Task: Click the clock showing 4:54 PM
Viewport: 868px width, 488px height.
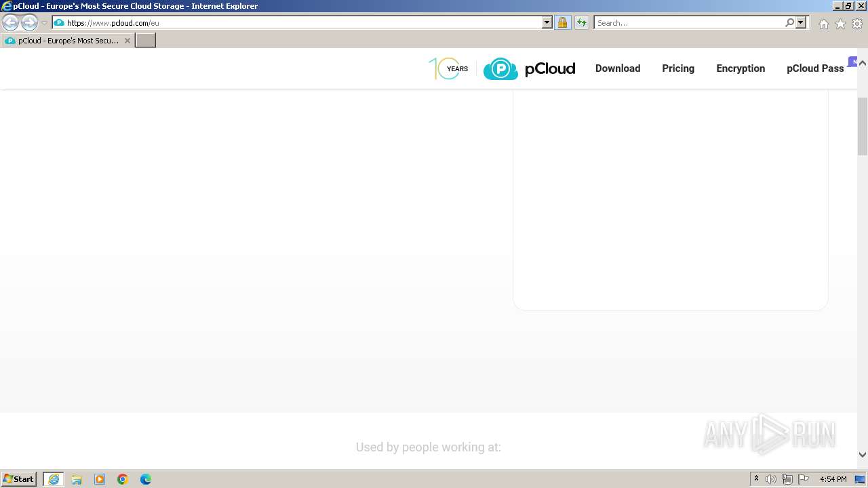Action: click(833, 479)
